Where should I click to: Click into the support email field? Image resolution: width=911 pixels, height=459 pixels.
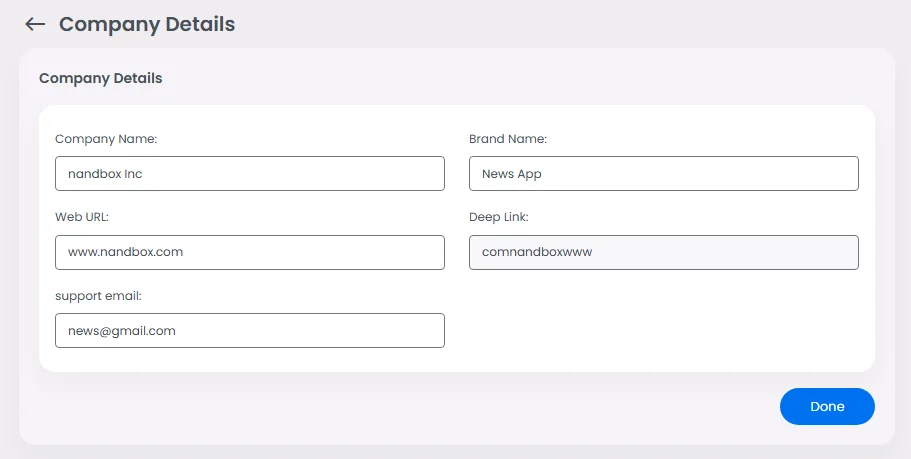(250, 330)
